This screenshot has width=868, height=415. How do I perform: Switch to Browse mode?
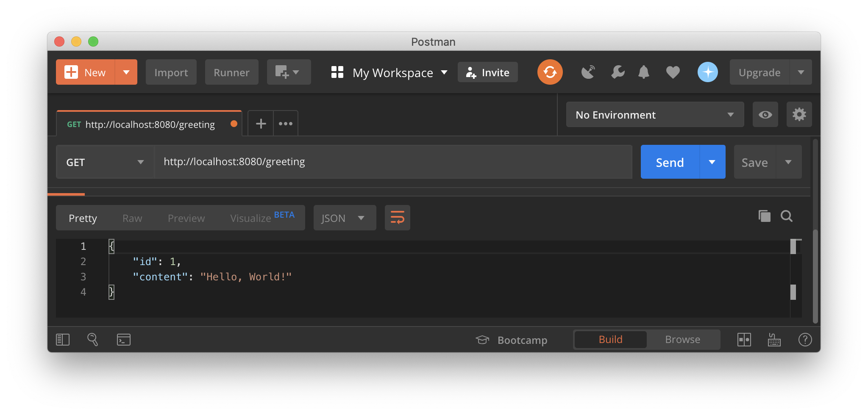682,340
